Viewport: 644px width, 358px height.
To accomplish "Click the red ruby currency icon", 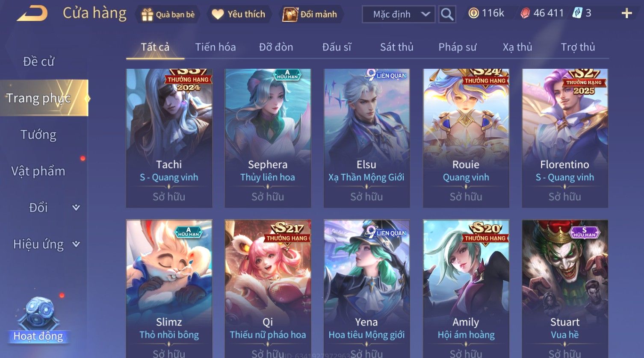I will coord(525,13).
